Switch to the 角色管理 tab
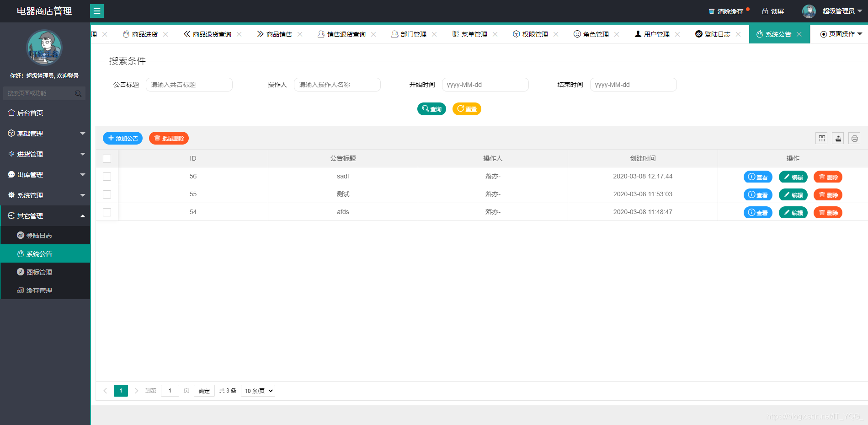Viewport: 868px width, 425px height. (x=595, y=33)
